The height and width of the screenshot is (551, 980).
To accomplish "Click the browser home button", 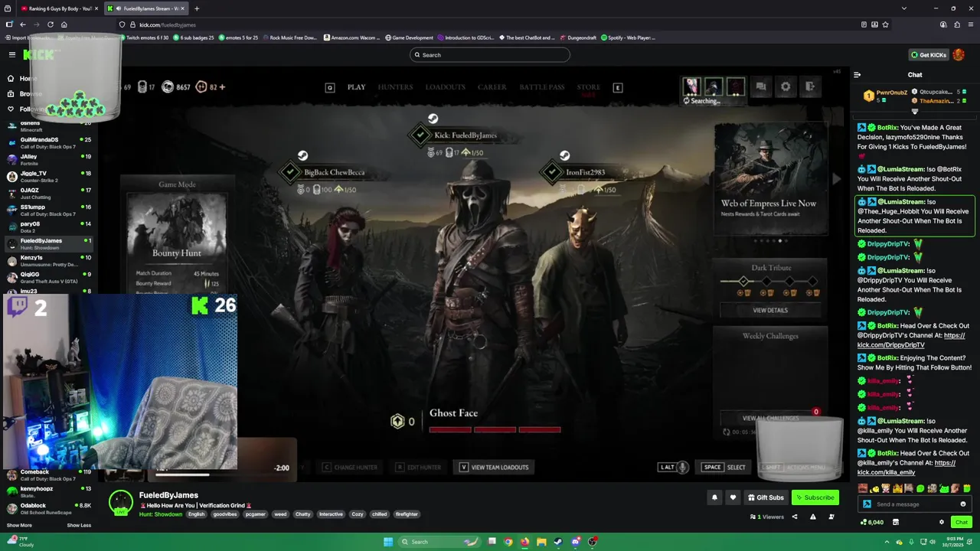I will 64,24.
